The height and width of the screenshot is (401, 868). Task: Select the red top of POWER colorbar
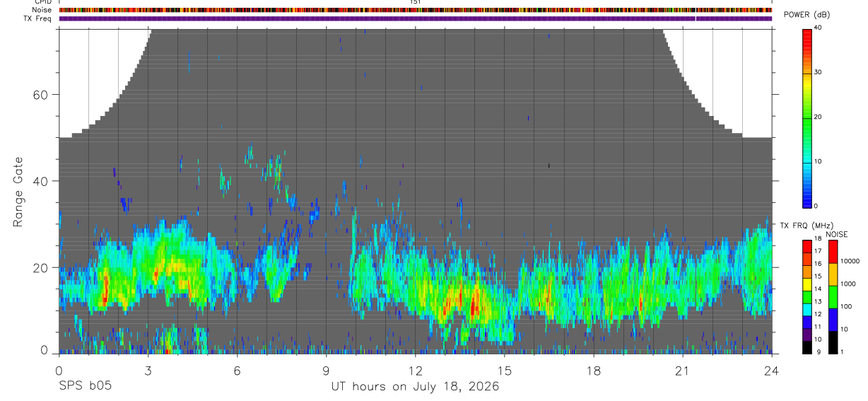click(x=807, y=34)
